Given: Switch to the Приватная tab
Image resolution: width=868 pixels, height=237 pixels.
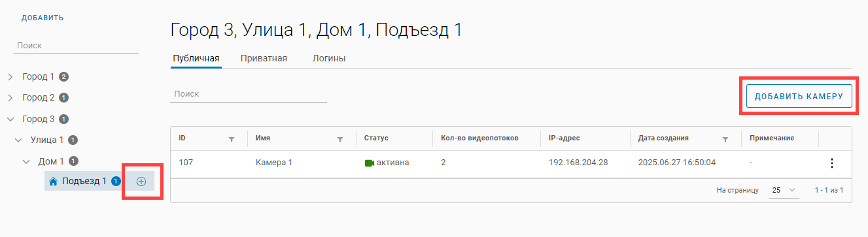Looking at the screenshot, I should [264, 58].
